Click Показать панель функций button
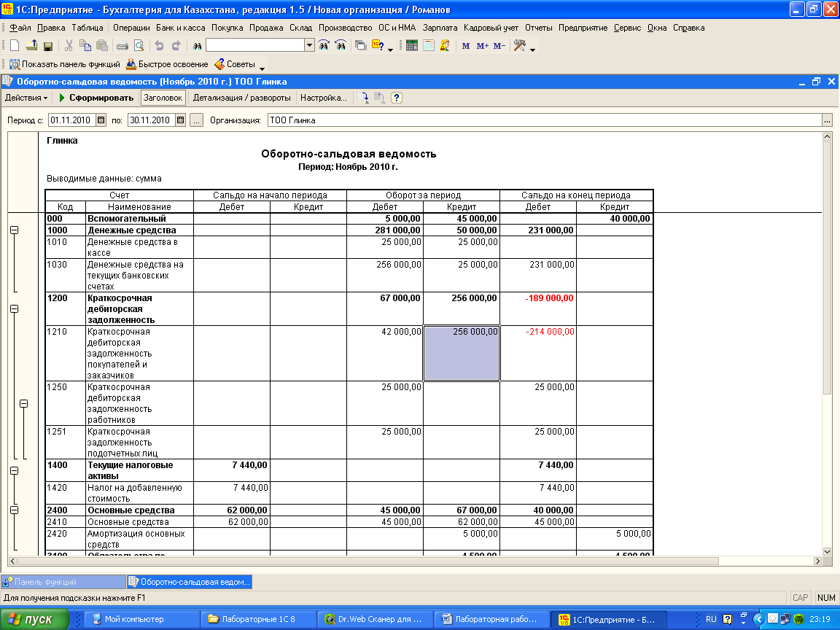This screenshot has height=630, width=840. [65, 64]
